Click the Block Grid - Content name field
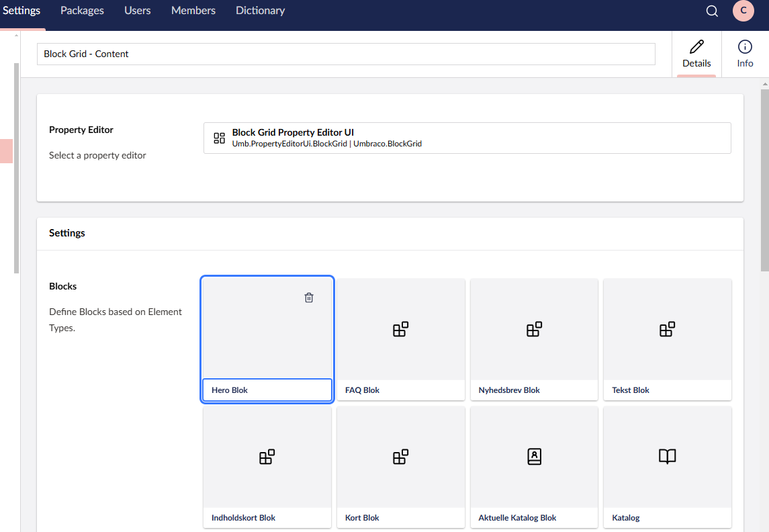Image resolution: width=769 pixels, height=532 pixels. click(x=346, y=54)
